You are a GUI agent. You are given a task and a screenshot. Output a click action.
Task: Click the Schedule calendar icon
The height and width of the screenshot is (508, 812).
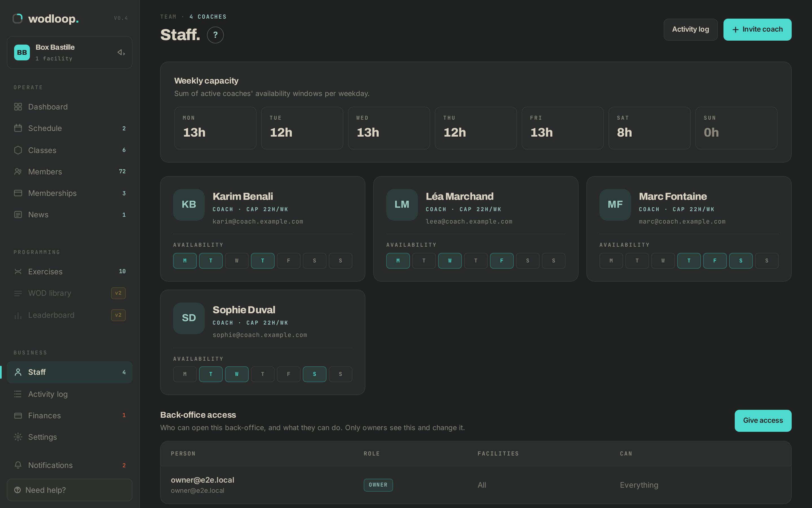18,128
